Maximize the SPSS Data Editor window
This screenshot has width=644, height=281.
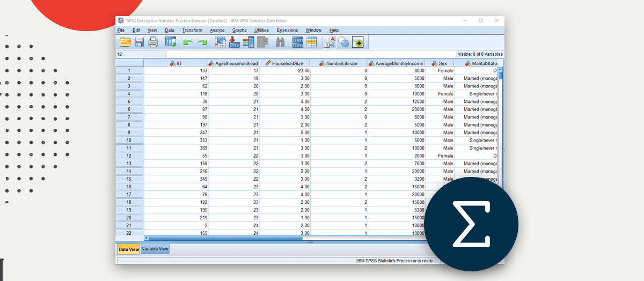(x=481, y=20)
